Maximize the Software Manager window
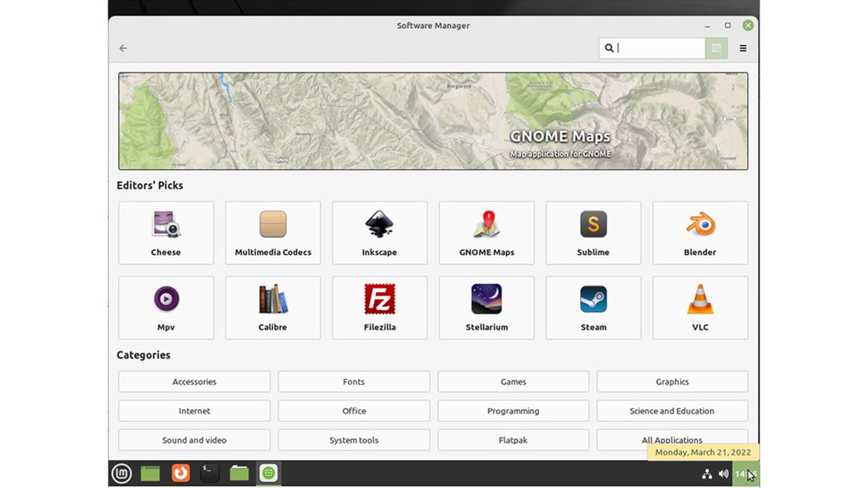The height and width of the screenshot is (488, 868). (x=728, y=25)
